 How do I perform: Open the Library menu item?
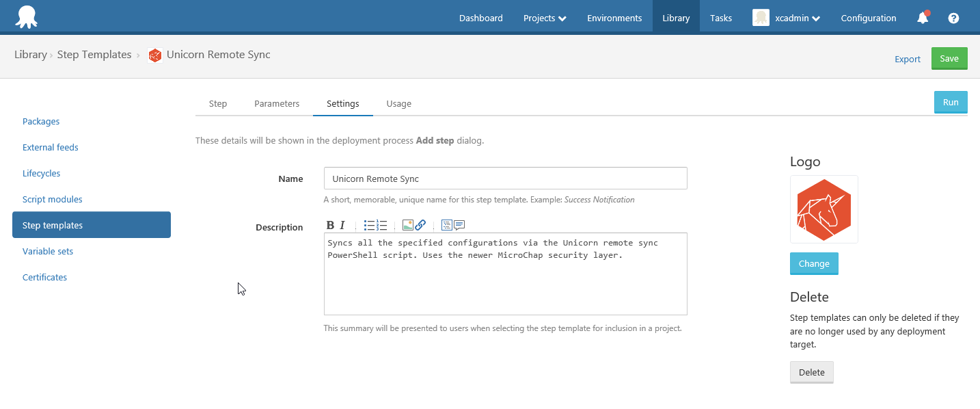[x=676, y=18]
